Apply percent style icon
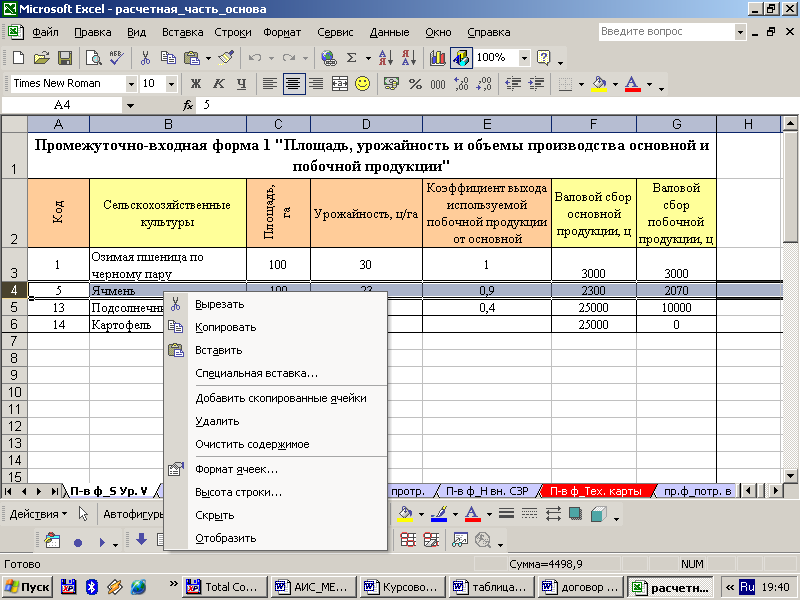The height and width of the screenshot is (600, 800). pyautogui.click(x=415, y=84)
